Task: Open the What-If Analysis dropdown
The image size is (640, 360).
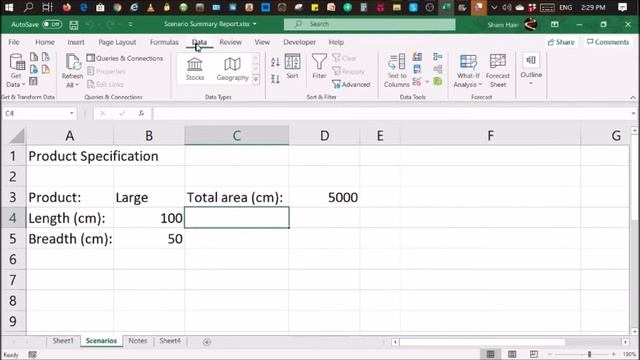Action: tap(468, 71)
